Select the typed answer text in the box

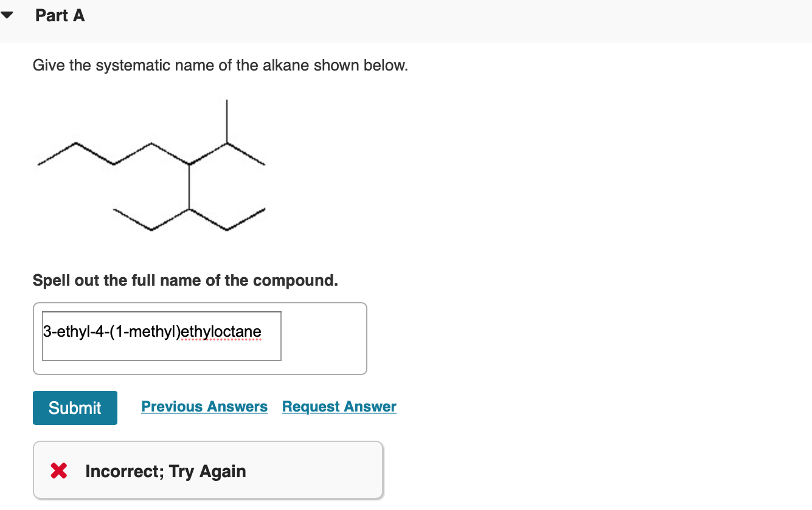click(152, 331)
